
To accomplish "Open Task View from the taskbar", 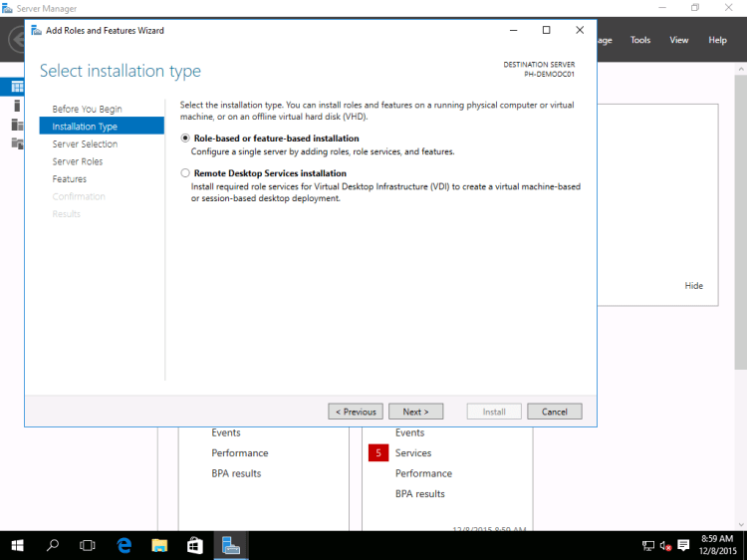I will pyautogui.click(x=88, y=545).
